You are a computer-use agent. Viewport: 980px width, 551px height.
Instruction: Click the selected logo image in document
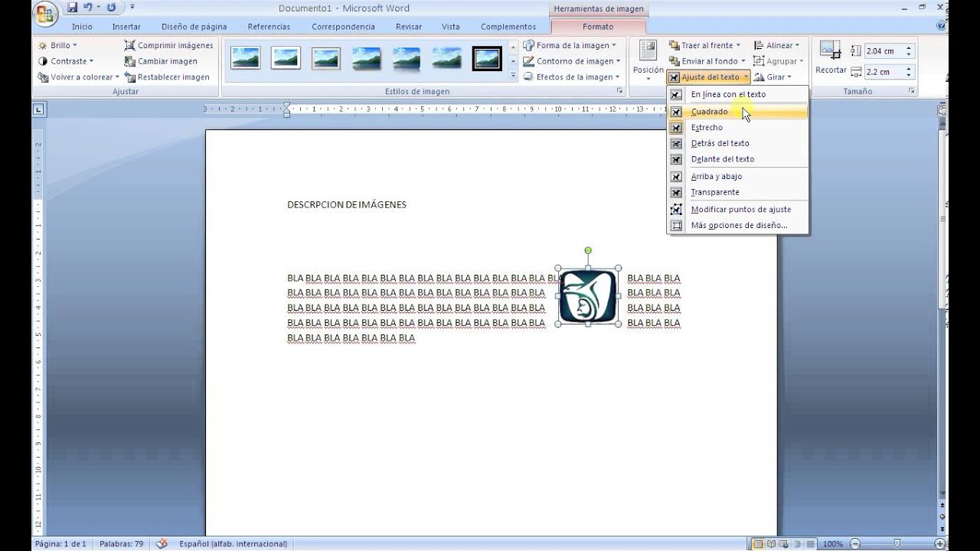588,296
